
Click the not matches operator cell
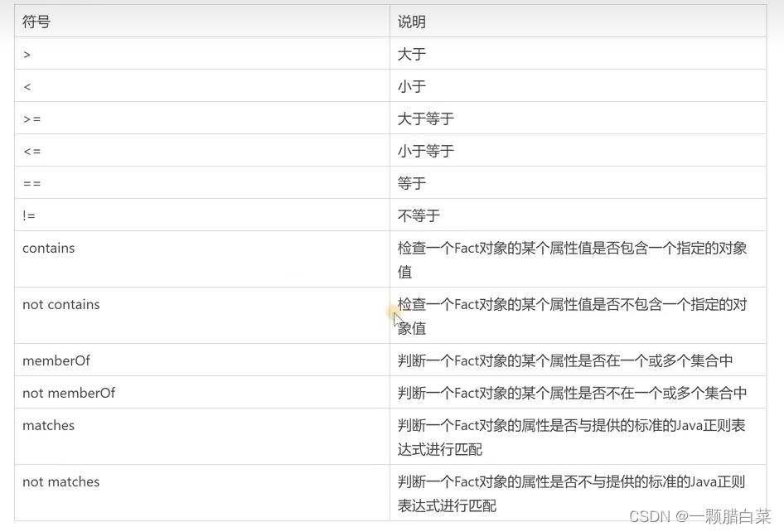(202, 493)
